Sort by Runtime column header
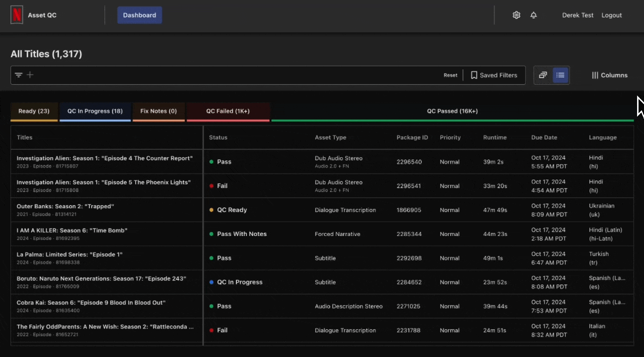Image resolution: width=644 pixels, height=357 pixels. (x=495, y=137)
